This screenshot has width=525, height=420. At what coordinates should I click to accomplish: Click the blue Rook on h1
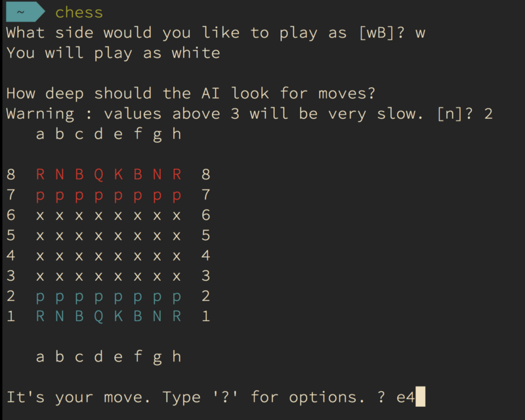coord(176,316)
